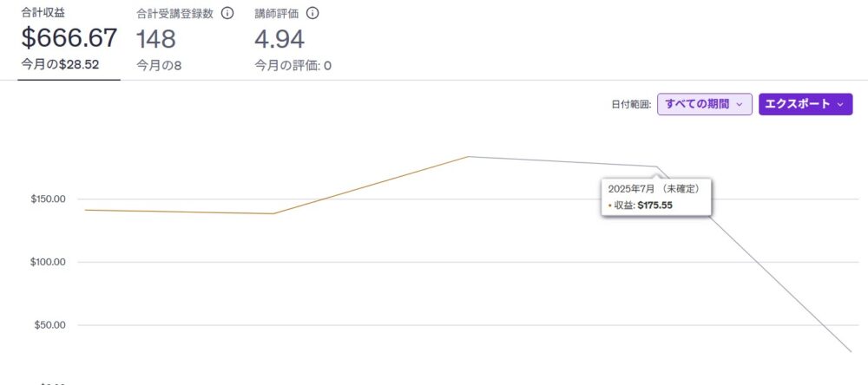
Task: Select the leftmost starting point of revenue line
Action: (x=85, y=210)
